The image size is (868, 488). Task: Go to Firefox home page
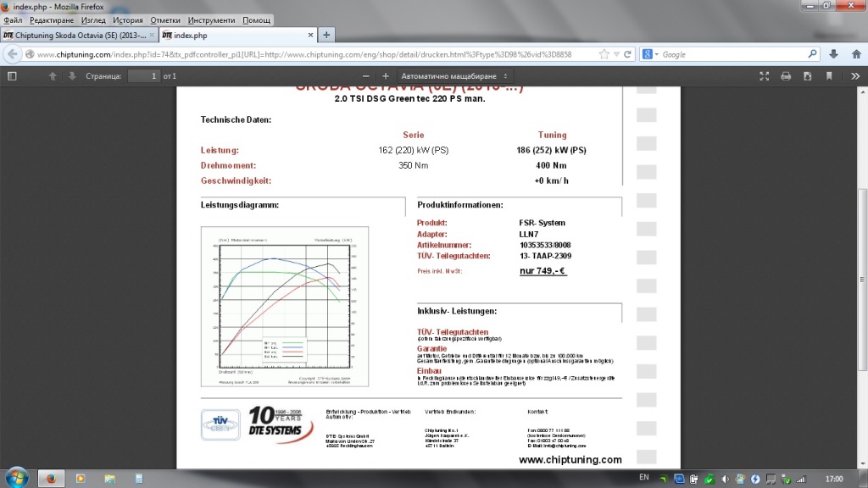(854, 54)
